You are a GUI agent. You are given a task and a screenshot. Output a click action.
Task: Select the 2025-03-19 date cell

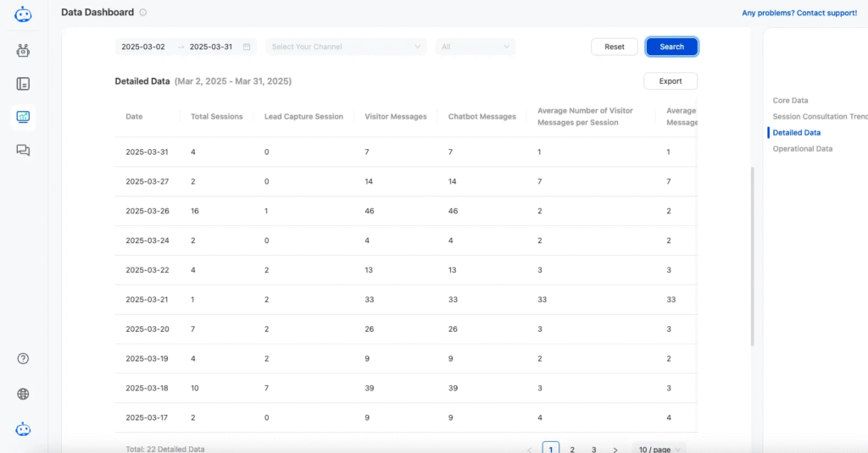click(x=147, y=358)
